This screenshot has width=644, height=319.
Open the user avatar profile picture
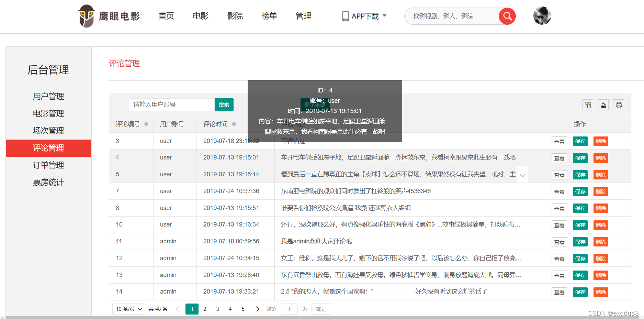tap(542, 15)
